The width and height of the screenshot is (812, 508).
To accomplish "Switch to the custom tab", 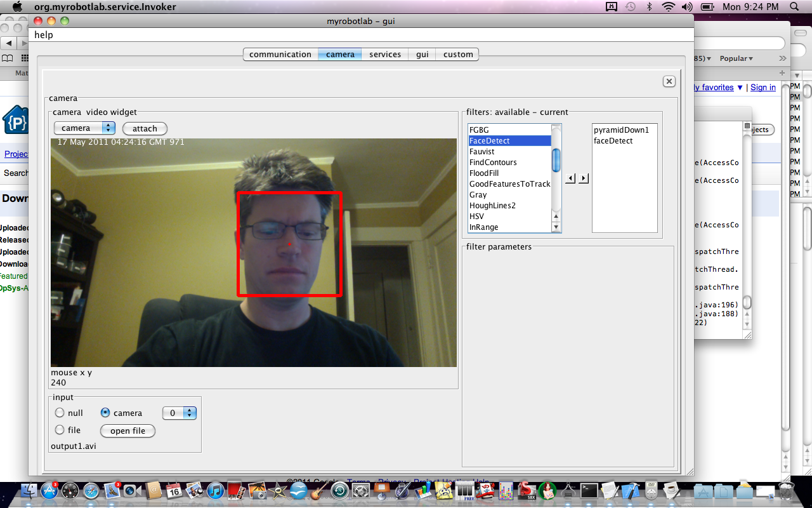I will pos(458,55).
